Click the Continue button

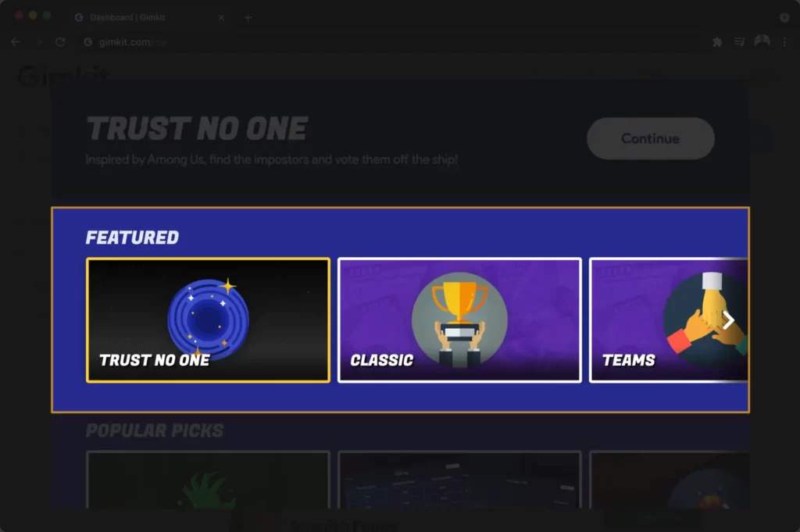(651, 138)
